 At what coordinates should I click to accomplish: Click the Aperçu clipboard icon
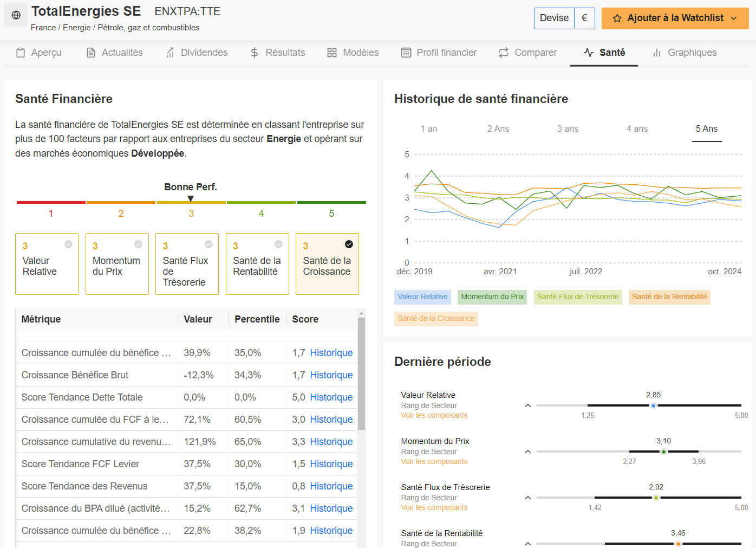[x=21, y=53]
